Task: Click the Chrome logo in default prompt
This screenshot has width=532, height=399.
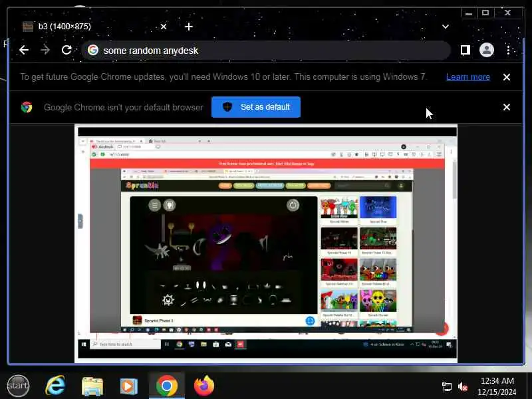Action: pyautogui.click(x=27, y=107)
